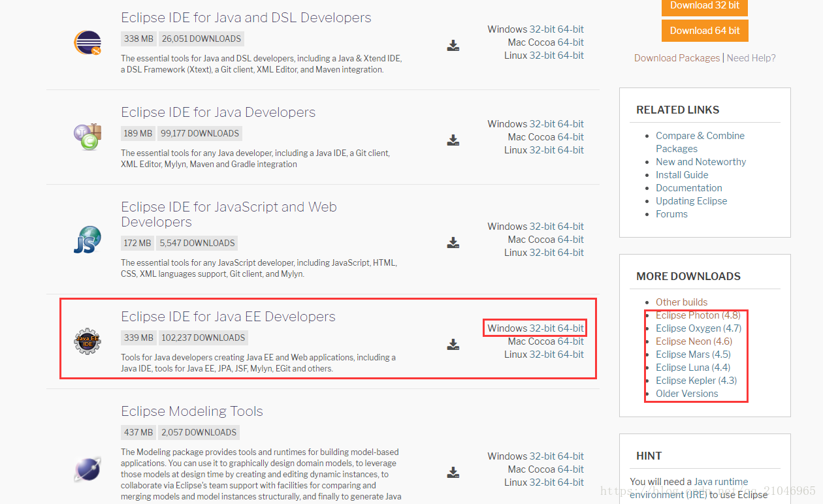Select Windows 32-bit for Java EE Developers

[542, 328]
